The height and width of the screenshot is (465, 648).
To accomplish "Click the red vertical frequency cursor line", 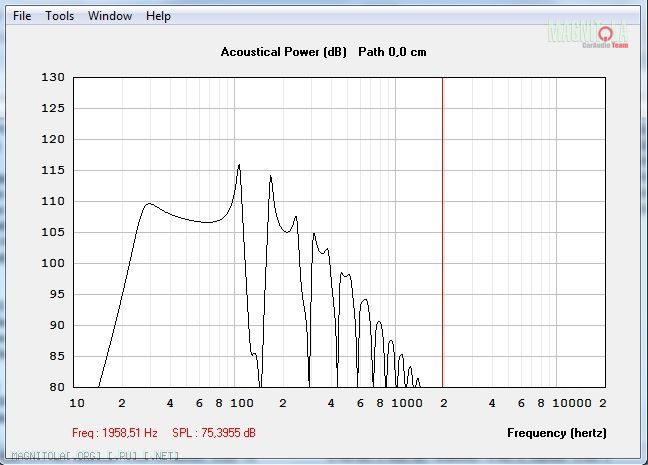I will click(443, 232).
